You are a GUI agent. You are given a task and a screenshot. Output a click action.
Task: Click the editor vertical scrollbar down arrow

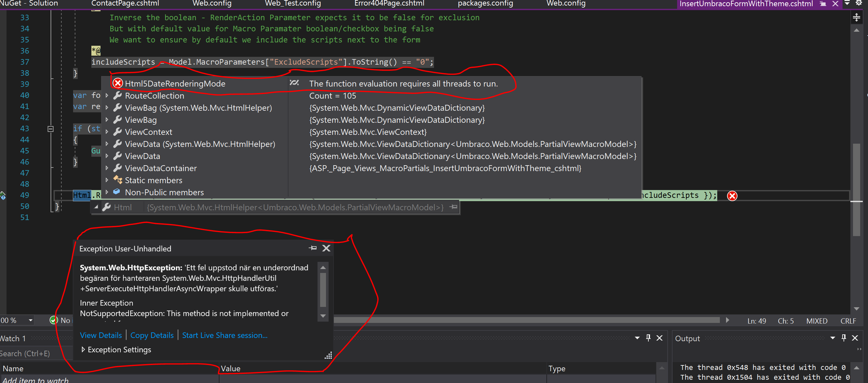point(856,309)
